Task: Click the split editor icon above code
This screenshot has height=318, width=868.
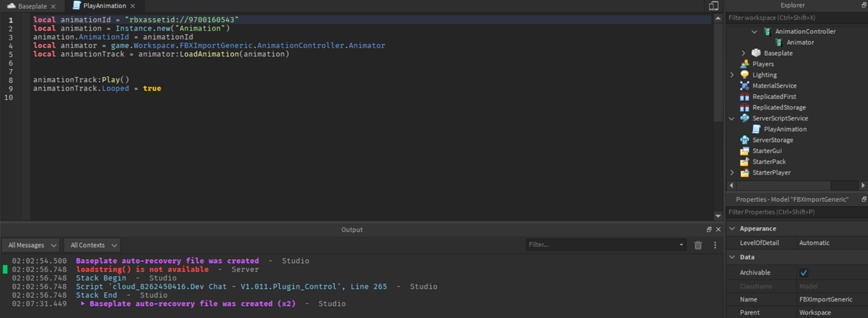Action: click(x=714, y=6)
